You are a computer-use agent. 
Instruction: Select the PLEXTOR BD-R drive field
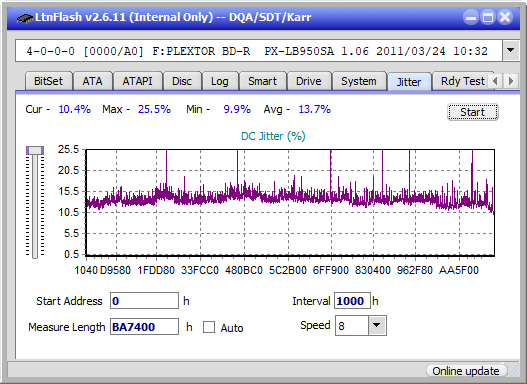pyautogui.click(x=259, y=51)
